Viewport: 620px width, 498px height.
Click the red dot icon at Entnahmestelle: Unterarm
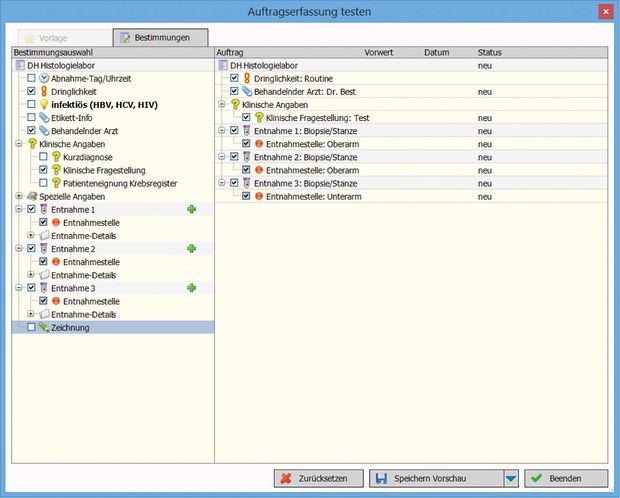click(259, 196)
